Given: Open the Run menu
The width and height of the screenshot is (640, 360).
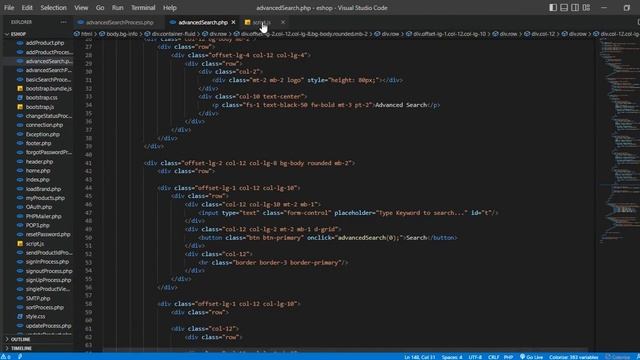Looking at the screenshot, I should (118, 8).
